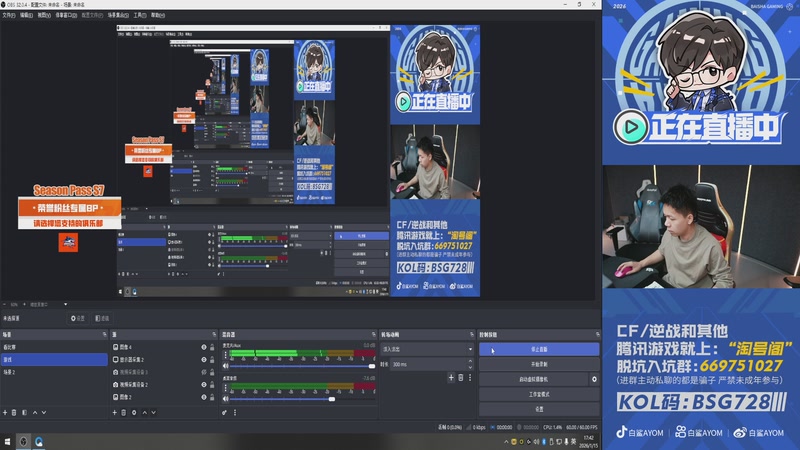Open the 文件(F) menu

[9, 15]
